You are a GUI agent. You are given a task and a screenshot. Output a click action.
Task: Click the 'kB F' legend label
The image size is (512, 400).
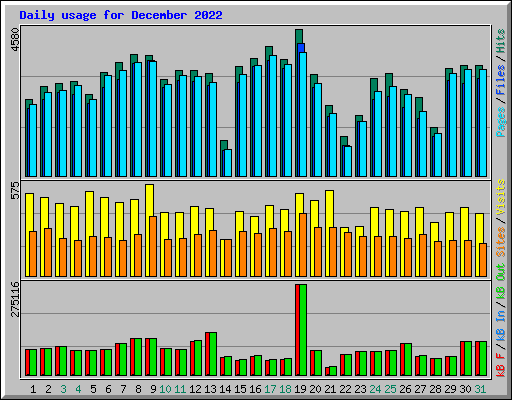click(501, 364)
